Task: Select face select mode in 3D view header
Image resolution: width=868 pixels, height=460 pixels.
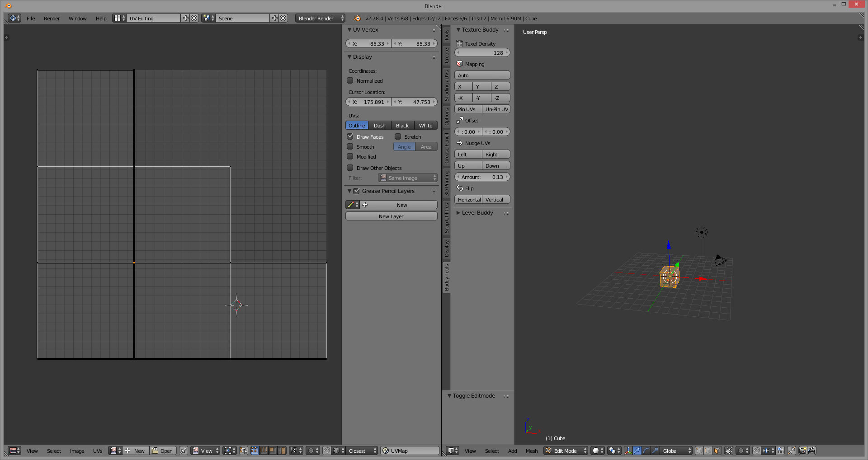Action: point(717,451)
